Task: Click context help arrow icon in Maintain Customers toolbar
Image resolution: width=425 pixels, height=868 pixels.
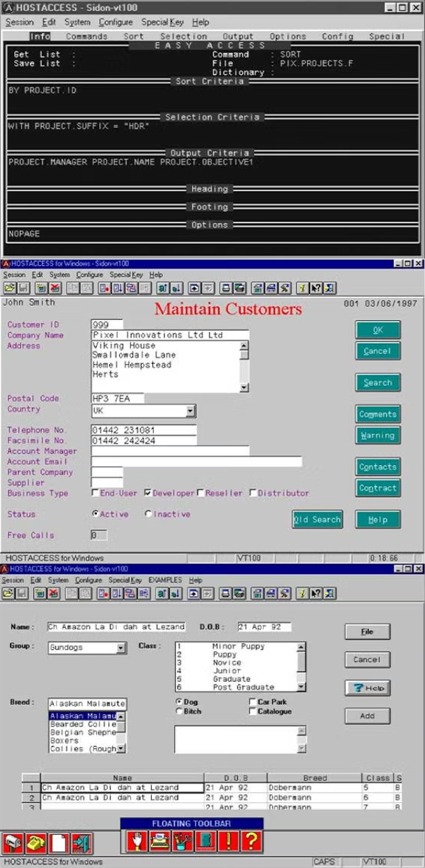Action: 315,287
